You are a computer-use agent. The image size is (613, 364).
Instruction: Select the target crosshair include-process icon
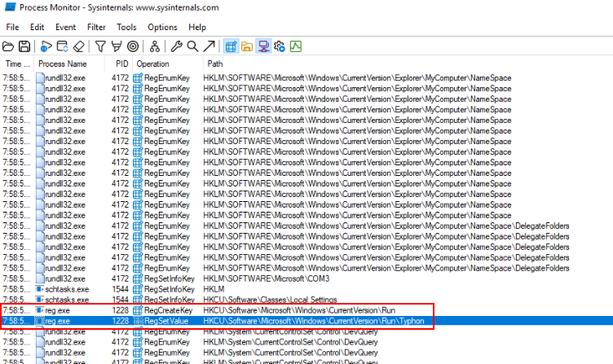133,46
